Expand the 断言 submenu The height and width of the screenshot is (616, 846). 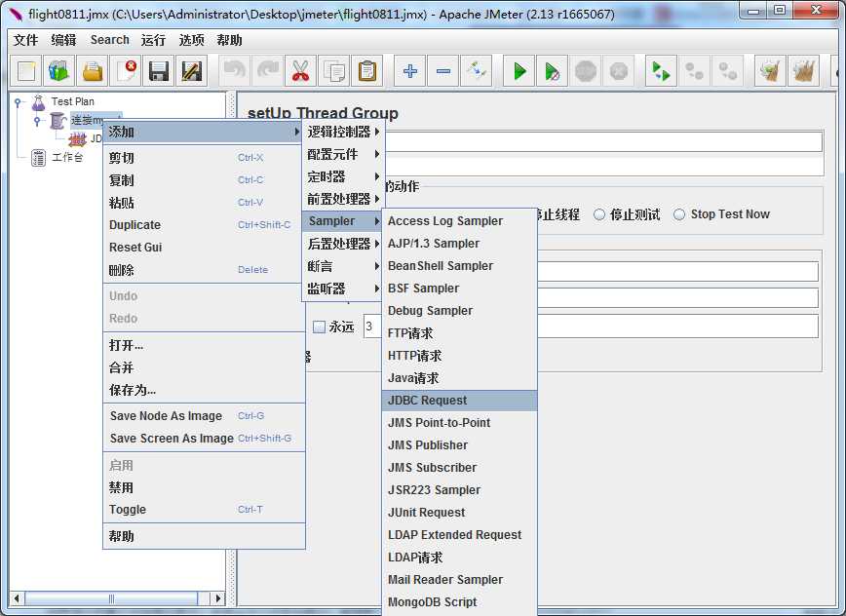[x=343, y=266]
